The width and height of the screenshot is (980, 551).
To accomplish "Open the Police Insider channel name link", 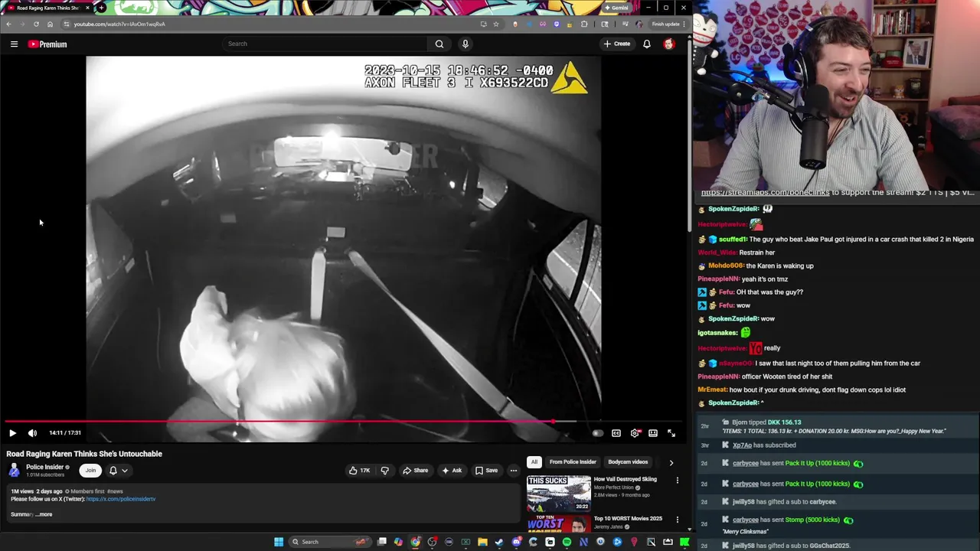I will tap(44, 467).
